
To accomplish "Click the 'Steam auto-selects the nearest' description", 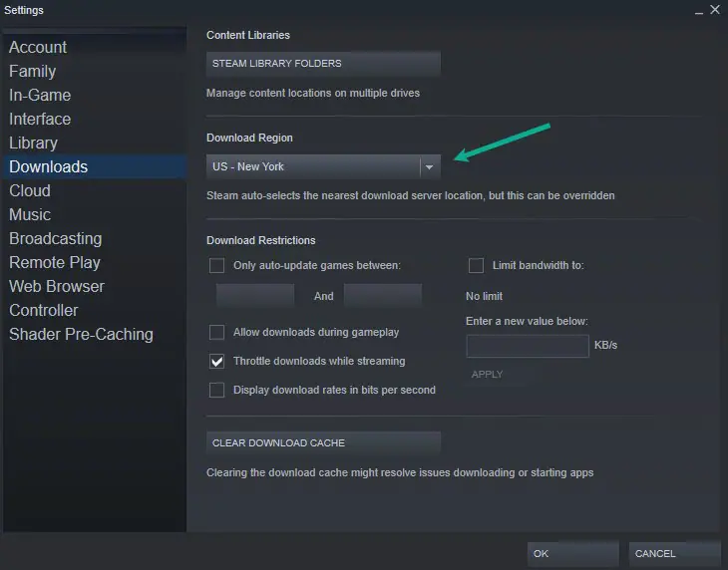I will click(x=411, y=195).
